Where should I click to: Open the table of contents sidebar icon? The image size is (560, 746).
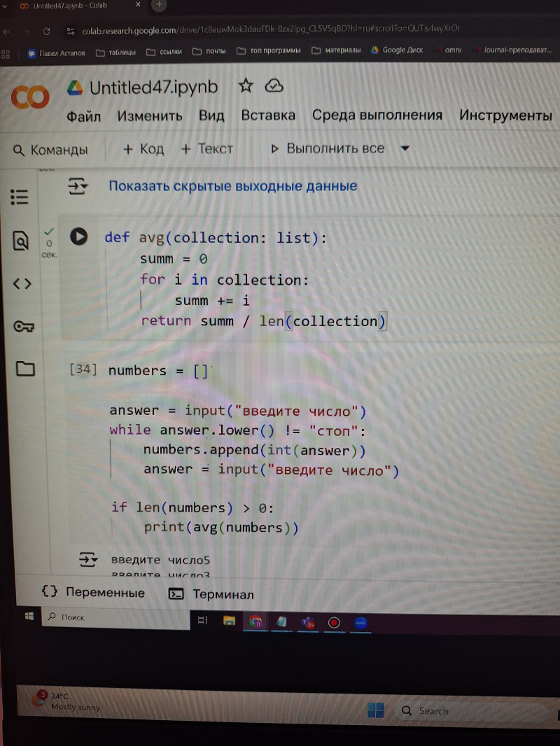(20, 197)
